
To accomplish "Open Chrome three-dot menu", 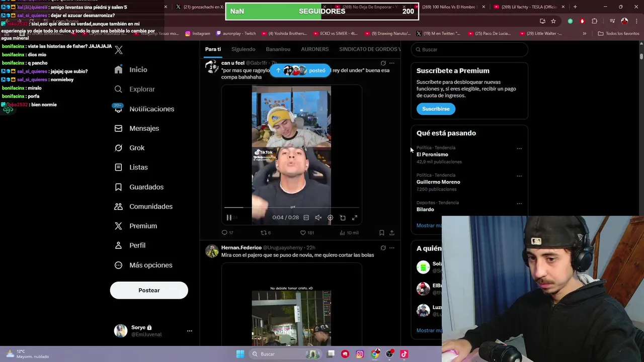I will pyautogui.click(x=636, y=21).
